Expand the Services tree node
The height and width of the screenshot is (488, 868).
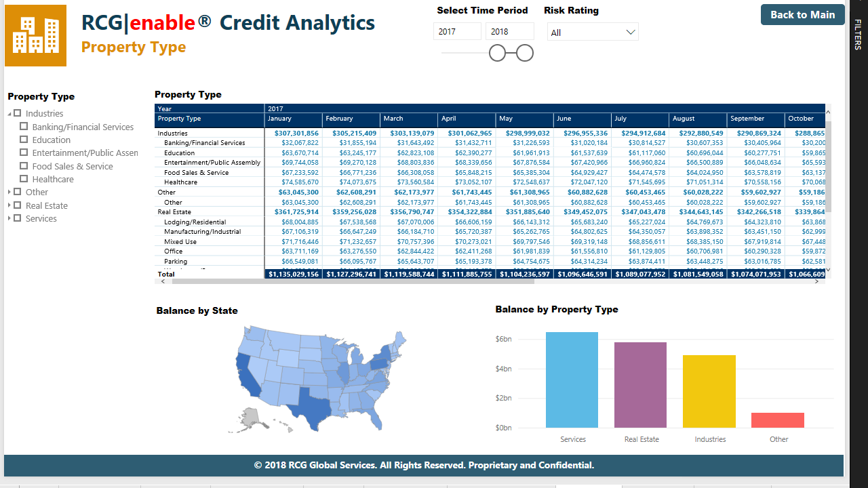(x=9, y=218)
